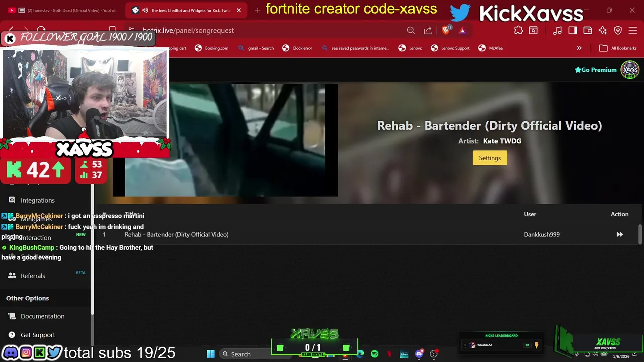
Task: Open Netflix from the taskbar
Action: point(389,354)
